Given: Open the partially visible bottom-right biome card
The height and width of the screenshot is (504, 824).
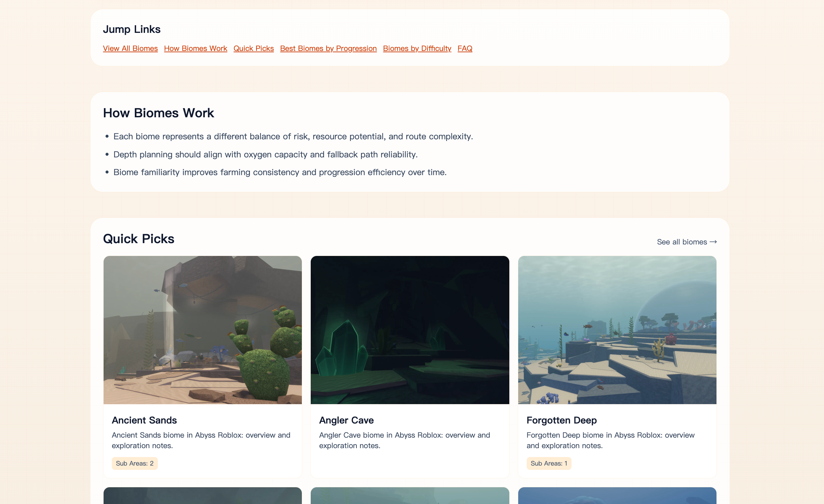Looking at the screenshot, I should pyautogui.click(x=617, y=495).
